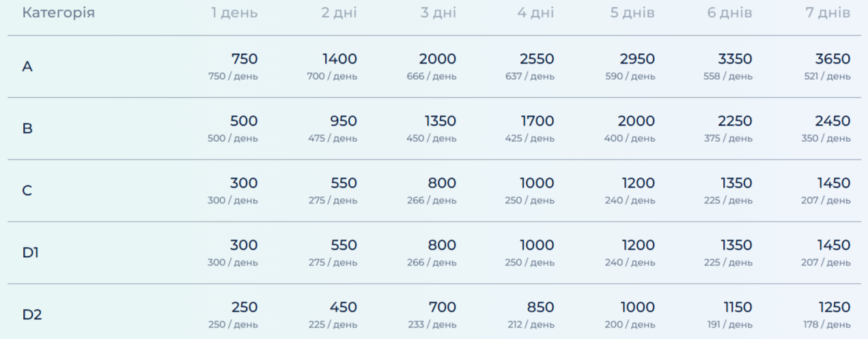
Task: Click the 3650 price in row A
Action: (832, 59)
